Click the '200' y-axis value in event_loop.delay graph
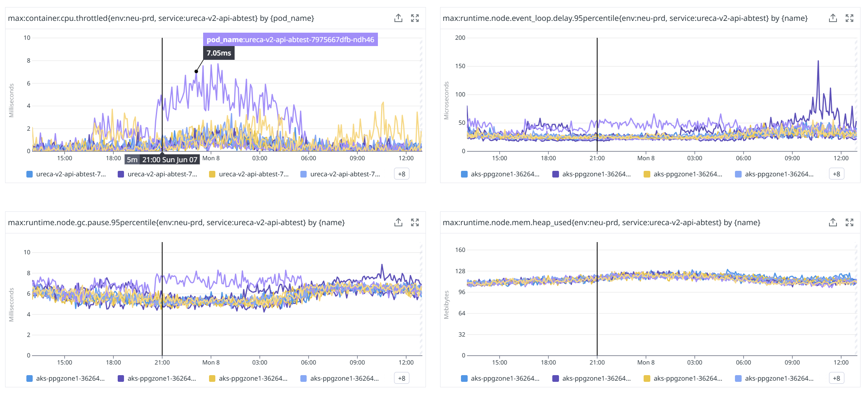 click(460, 38)
